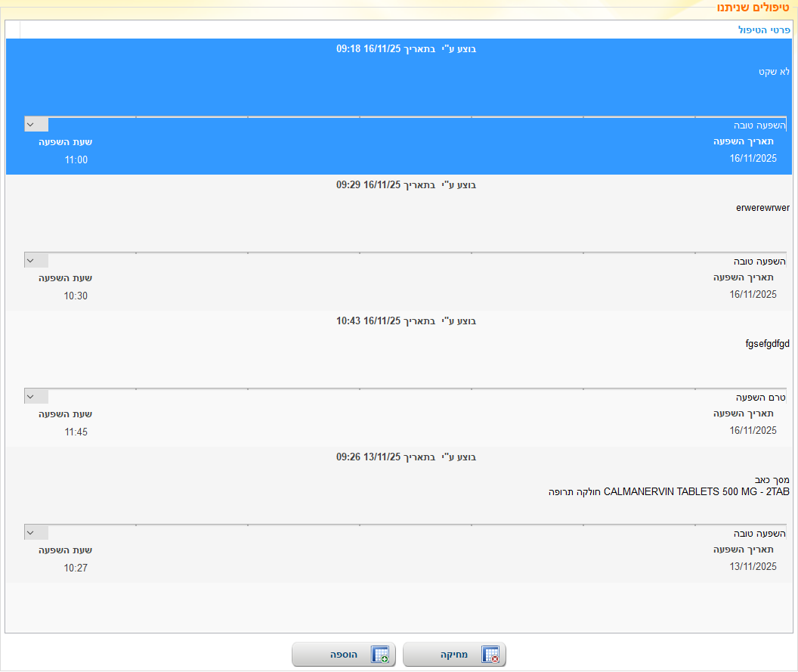Viewport: 798px width, 672px height.
Task: Select the effect time value 10:27
Action: point(76,568)
